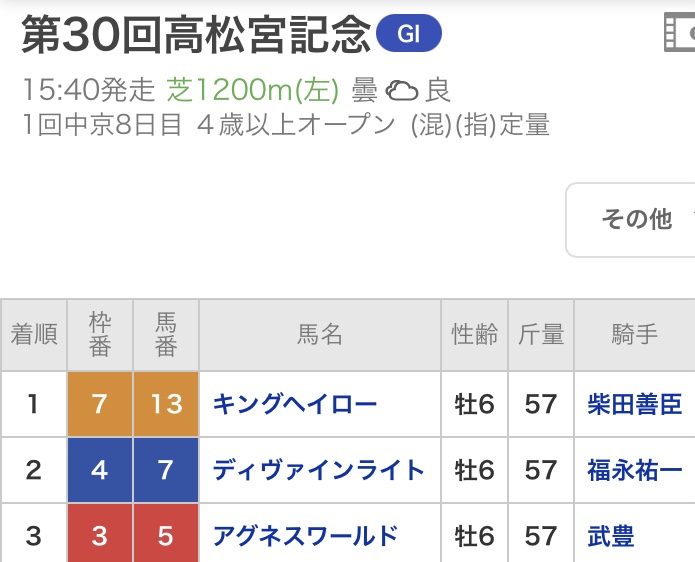This screenshot has height=562, width=695.
Task: Open jockey 福永祐一 profile
Action: pos(634,470)
